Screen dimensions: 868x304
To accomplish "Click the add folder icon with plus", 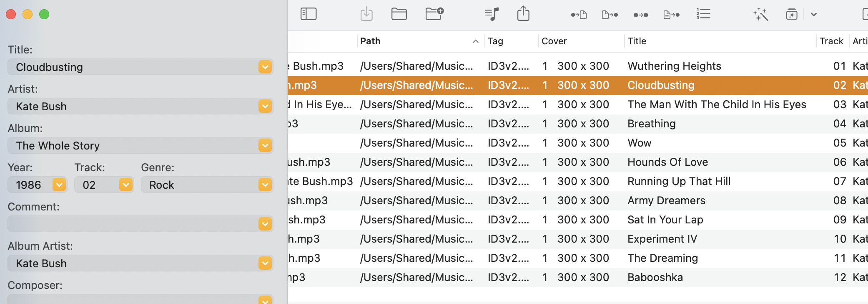I will 434,14.
